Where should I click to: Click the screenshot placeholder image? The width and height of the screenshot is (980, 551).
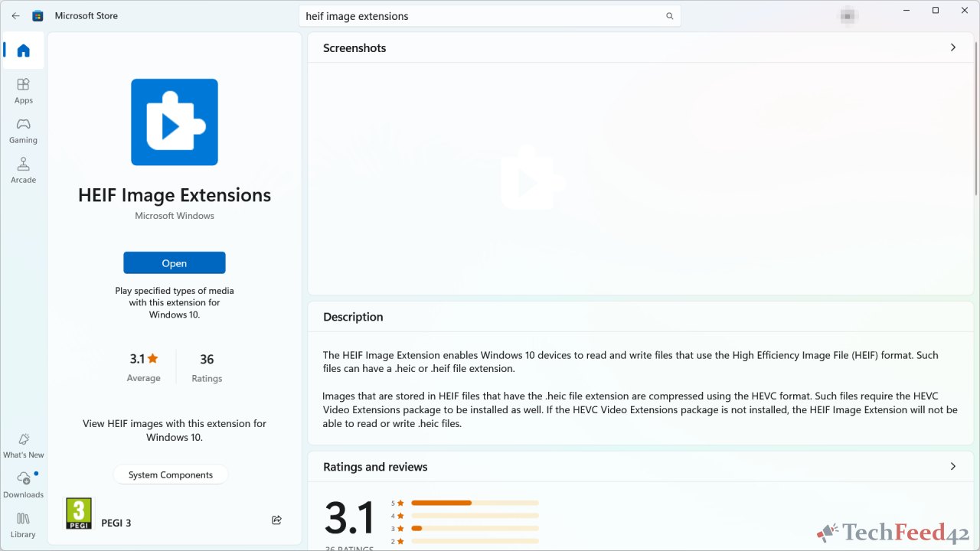(x=533, y=178)
